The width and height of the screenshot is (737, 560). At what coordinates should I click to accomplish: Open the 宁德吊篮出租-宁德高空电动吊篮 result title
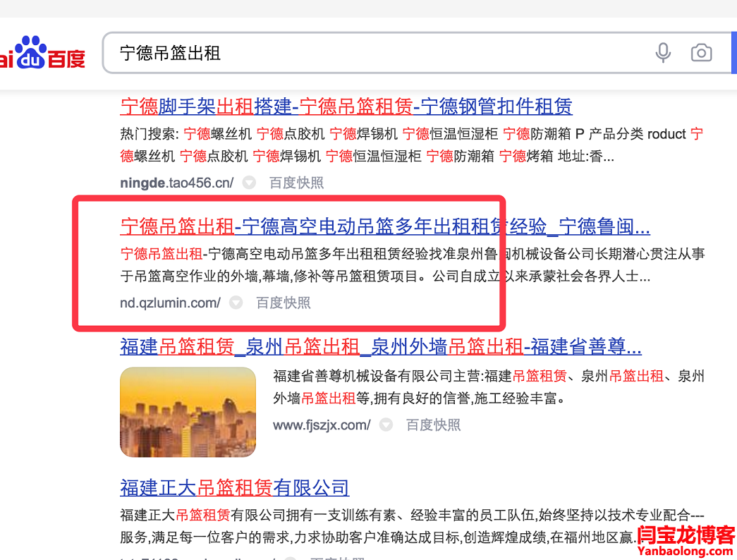click(384, 226)
